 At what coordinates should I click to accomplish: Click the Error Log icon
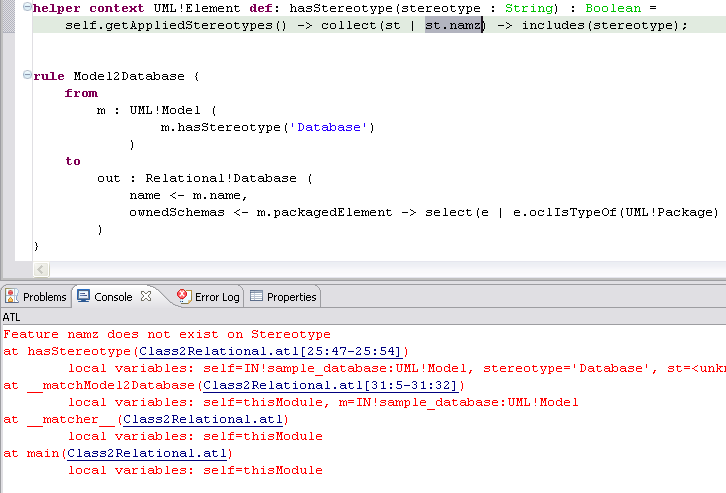(x=184, y=296)
